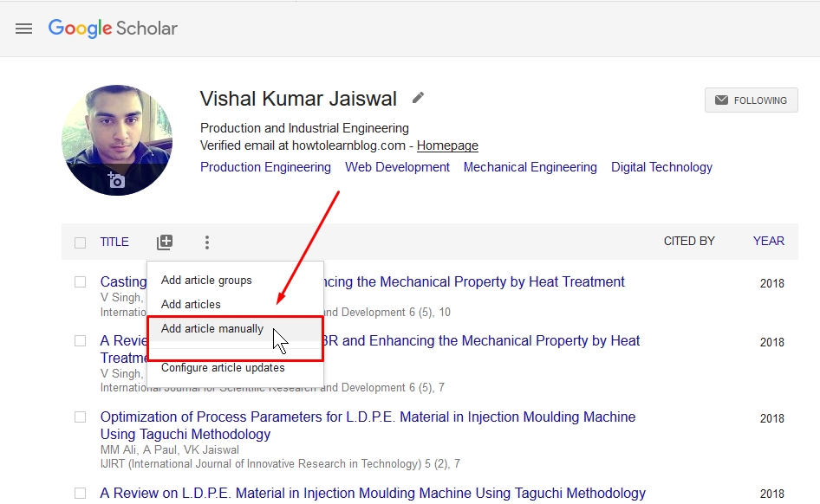Click Production and Industrial Engineering affiliation text

(x=304, y=128)
